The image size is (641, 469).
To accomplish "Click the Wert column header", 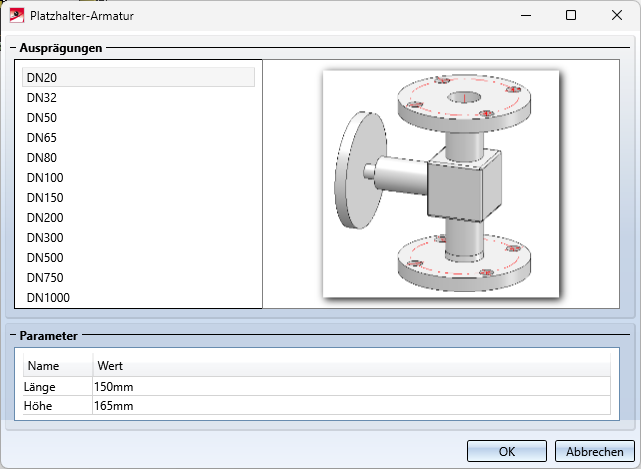I will click(x=352, y=366).
